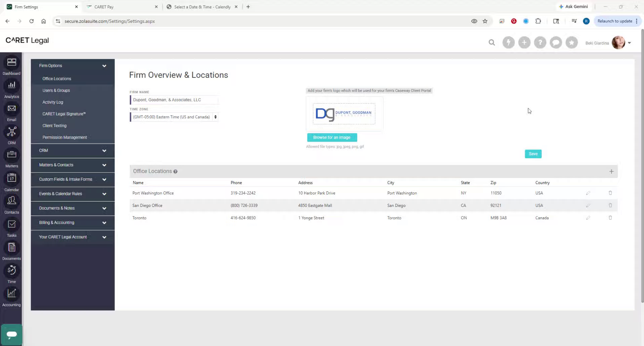Expand Documents & Notes section

pyautogui.click(x=73, y=208)
